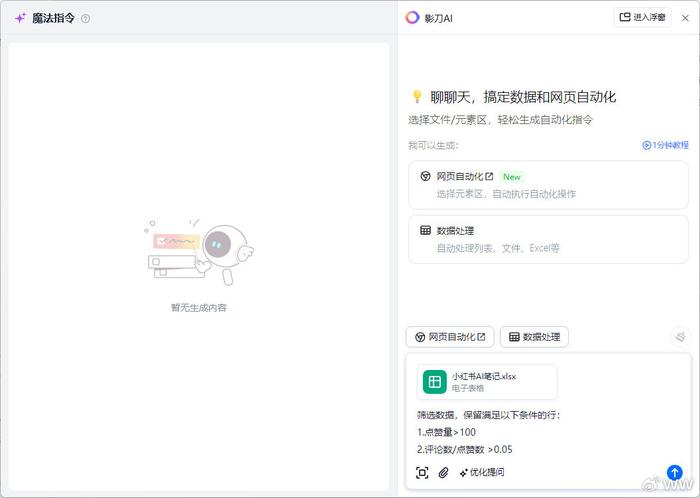The width and height of the screenshot is (700, 498).
Task: Click the 魔法指令 panel title
Action: pos(53,18)
